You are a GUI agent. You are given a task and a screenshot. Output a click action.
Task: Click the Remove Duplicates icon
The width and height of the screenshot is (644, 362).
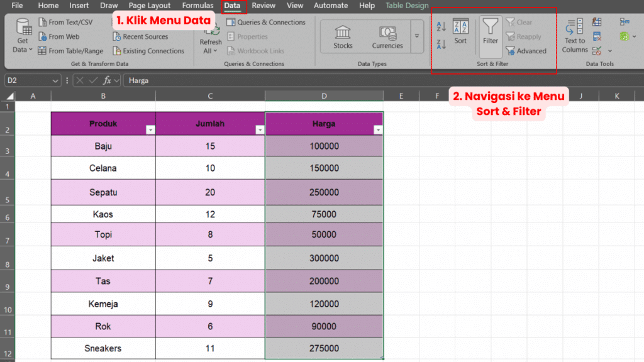[x=597, y=36]
